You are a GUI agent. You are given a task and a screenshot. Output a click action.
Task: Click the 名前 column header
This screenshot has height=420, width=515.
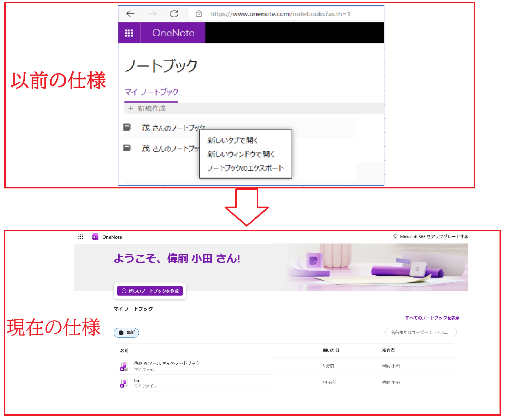124,351
